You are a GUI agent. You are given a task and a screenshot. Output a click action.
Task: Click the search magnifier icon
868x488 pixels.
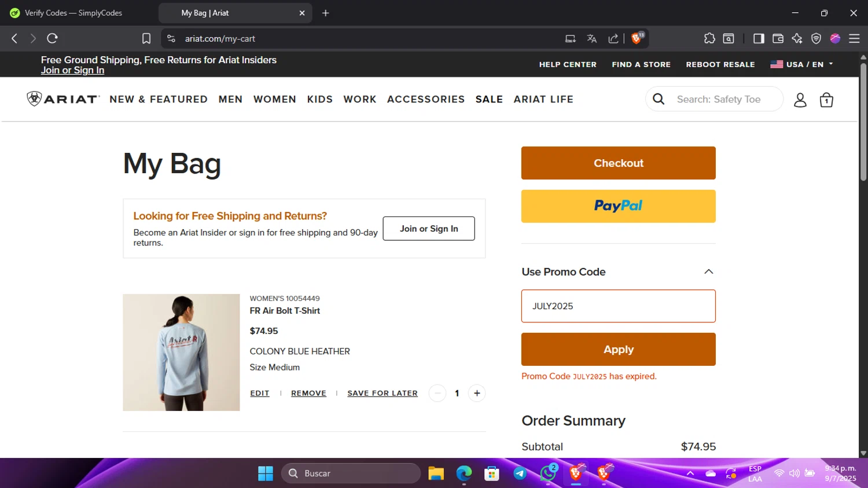coord(659,99)
